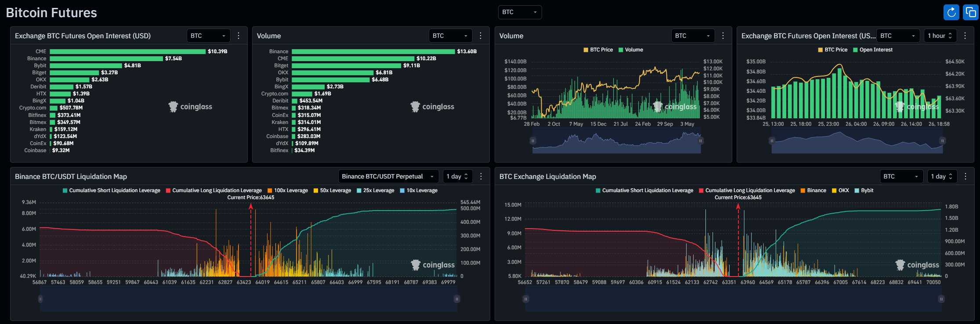Open BTC dropdown in Open Interest history panel

click(x=898, y=36)
